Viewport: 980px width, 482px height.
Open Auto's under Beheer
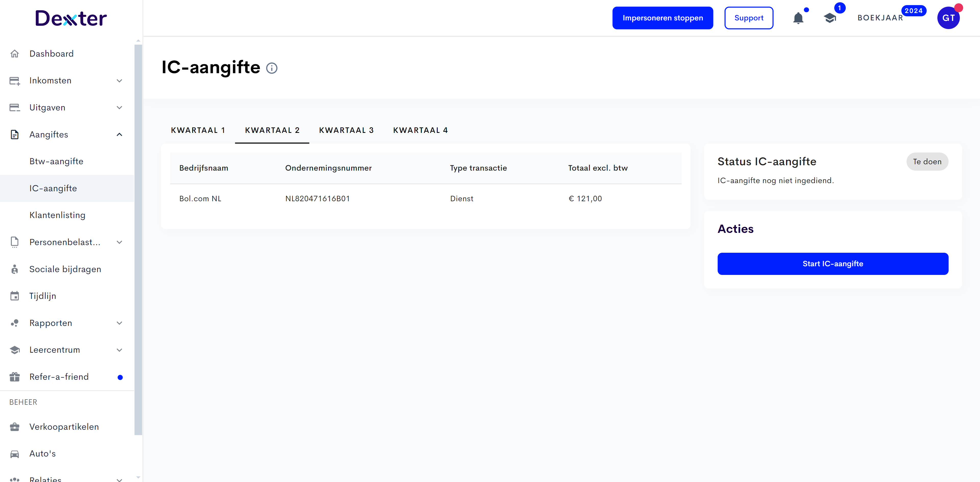click(67, 454)
